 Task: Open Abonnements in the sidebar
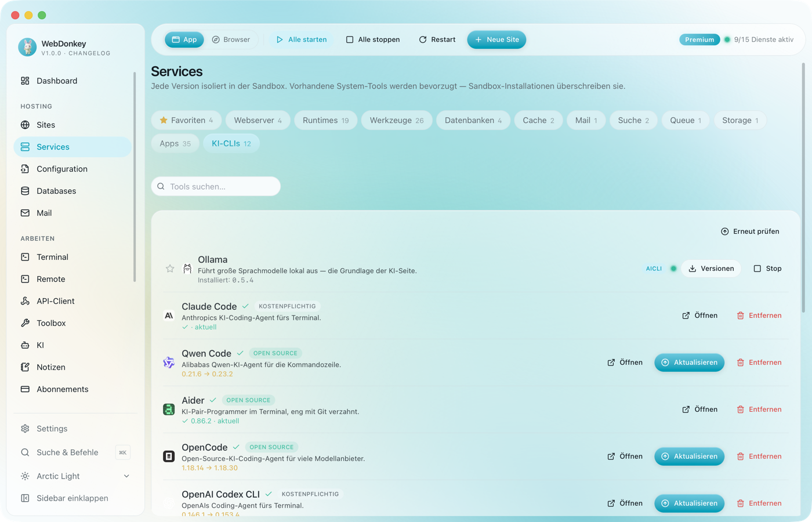(73, 389)
